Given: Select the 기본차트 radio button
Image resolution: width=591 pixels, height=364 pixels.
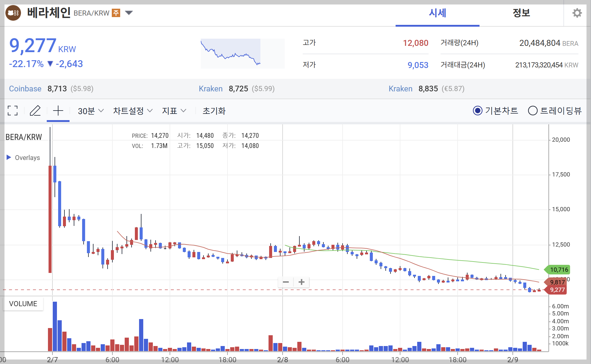Looking at the screenshot, I should [477, 111].
